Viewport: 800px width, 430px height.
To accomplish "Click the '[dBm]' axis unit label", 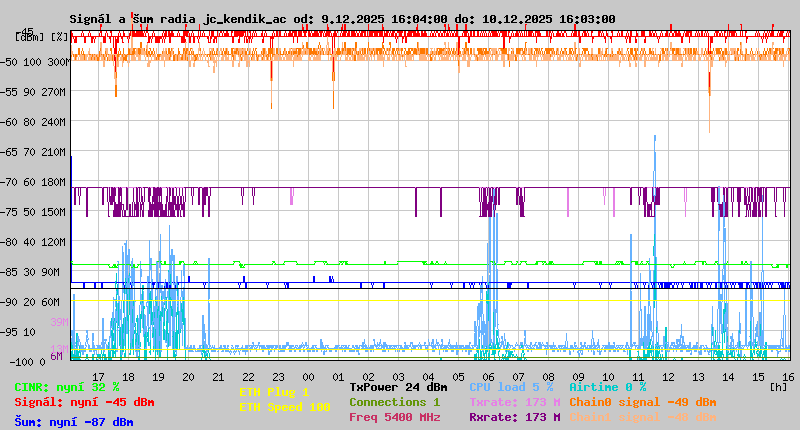I will coord(30,37).
